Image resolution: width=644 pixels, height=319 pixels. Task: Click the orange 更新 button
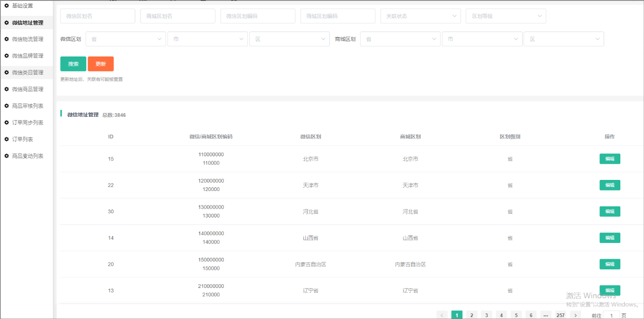coord(101,64)
